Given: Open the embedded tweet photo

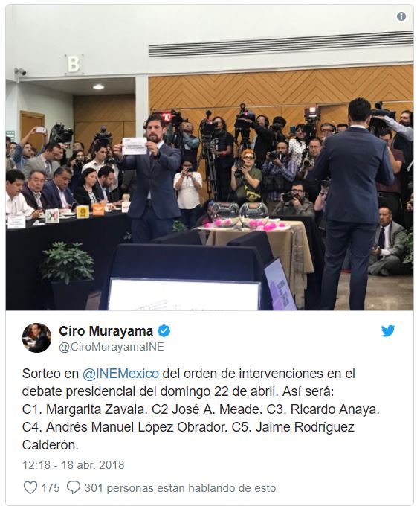Looking at the screenshot, I should pyautogui.click(x=210, y=158).
